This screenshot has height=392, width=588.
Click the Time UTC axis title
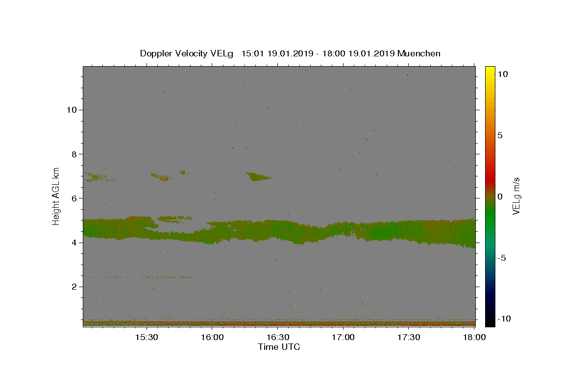[279, 347]
